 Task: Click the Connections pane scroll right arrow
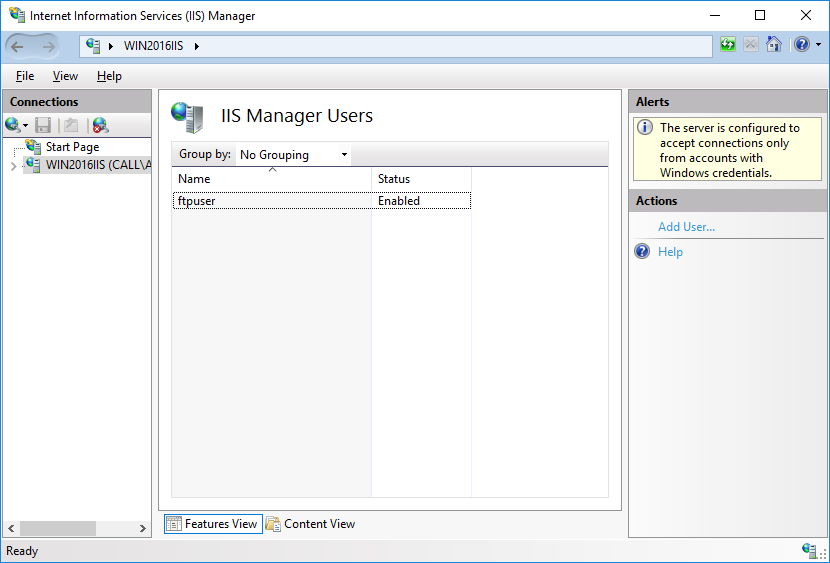pos(142,528)
